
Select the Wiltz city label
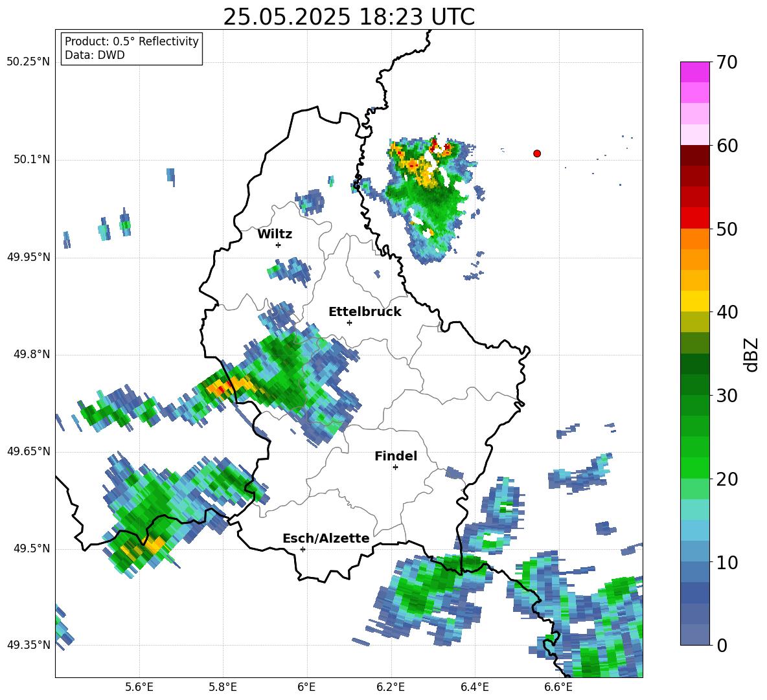coord(275,234)
